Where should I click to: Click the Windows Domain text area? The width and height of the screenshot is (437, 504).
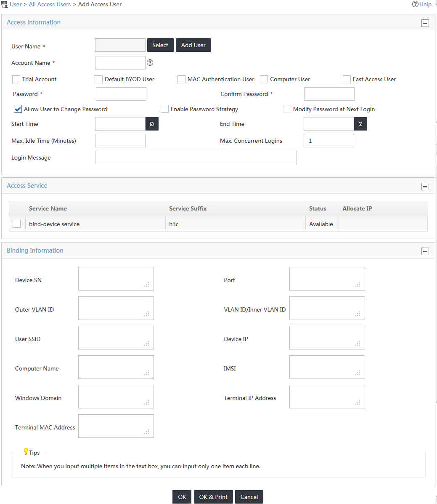point(116,397)
